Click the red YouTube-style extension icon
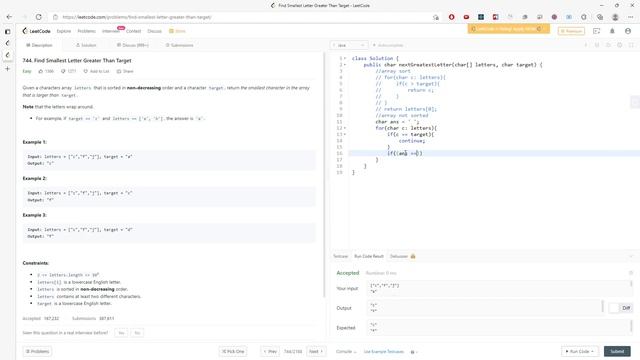Screen dimensions: 640x360 coord(466,17)
